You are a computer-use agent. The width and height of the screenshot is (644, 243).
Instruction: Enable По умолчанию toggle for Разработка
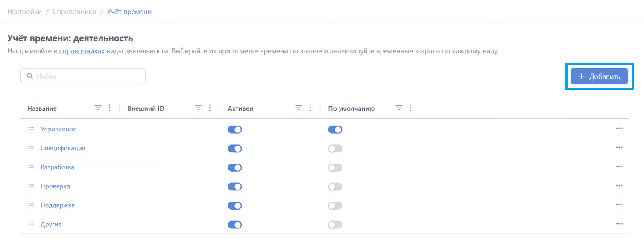point(335,167)
